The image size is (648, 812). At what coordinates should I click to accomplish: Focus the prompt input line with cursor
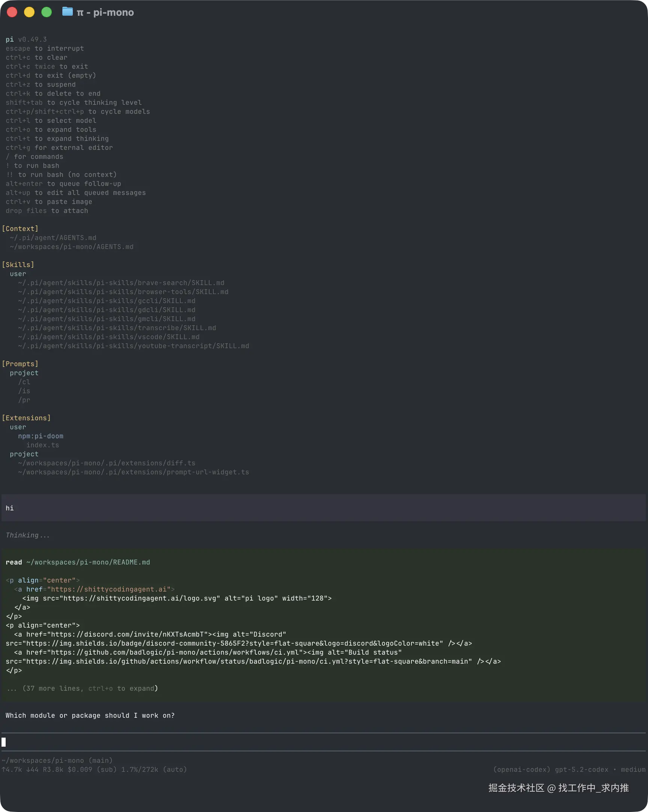click(324, 742)
